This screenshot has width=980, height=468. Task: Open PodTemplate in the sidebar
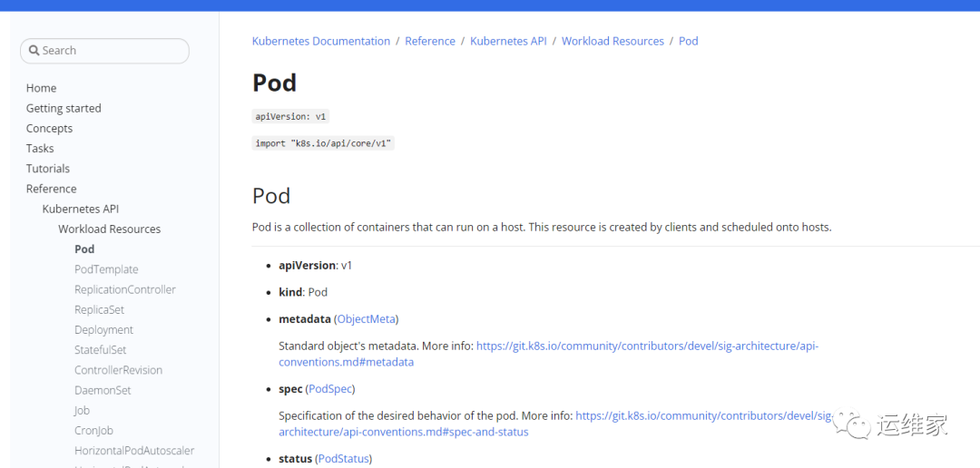click(x=106, y=269)
